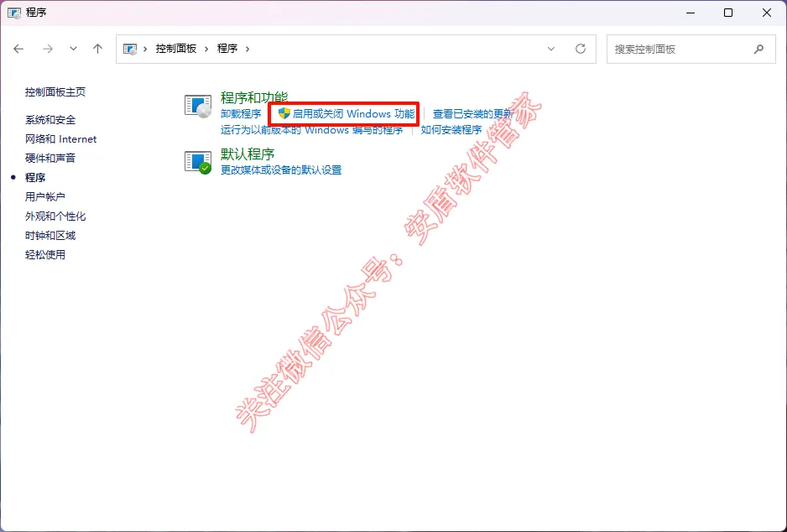This screenshot has width=787, height=532.
Task: Close the 程序 window
Action: click(766, 13)
